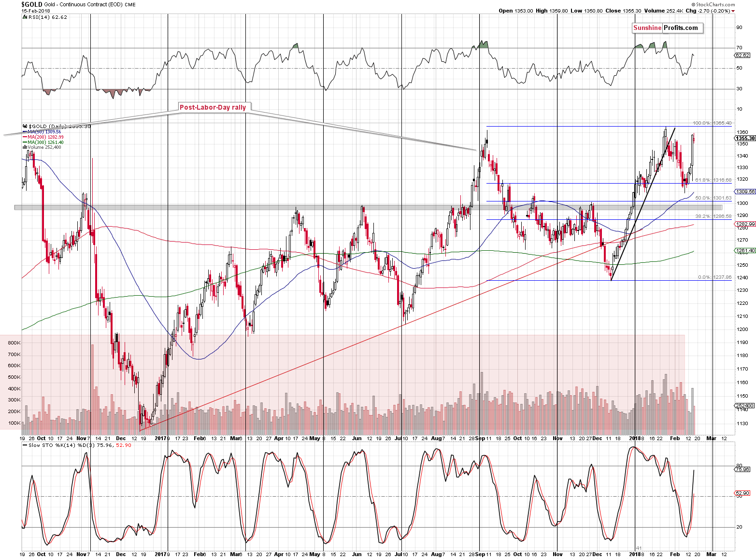The height and width of the screenshot is (559, 756).
Task: Click the green MA(300) legend line marker
Action: 25,142
